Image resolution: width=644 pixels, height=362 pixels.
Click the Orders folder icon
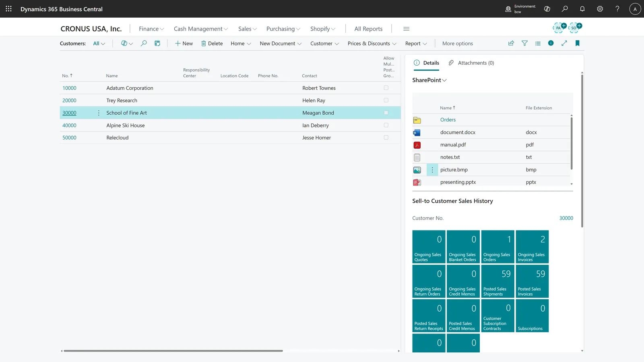[x=417, y=120]
